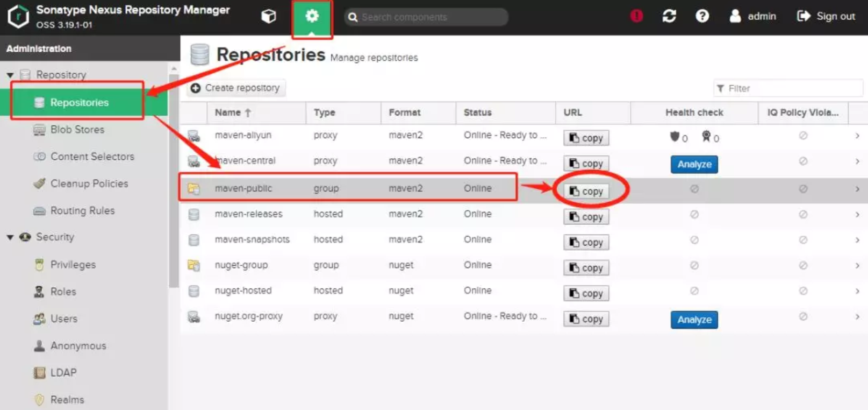Focus the repository Filter field

pyautogui.click(x=788, y=88)
